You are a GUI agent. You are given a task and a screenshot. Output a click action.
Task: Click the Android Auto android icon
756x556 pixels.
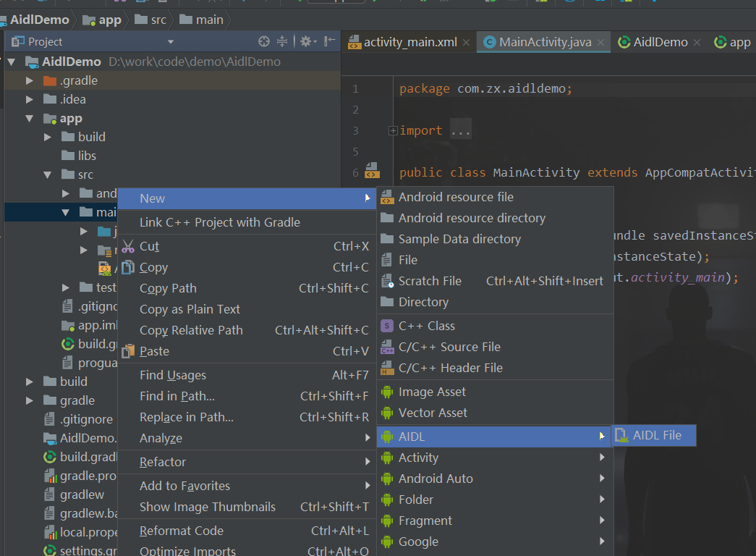387,479
